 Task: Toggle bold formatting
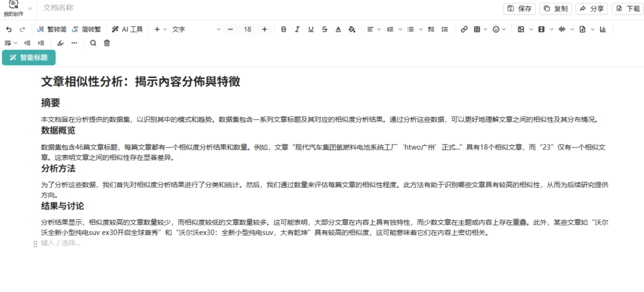[x=284, y=30]
